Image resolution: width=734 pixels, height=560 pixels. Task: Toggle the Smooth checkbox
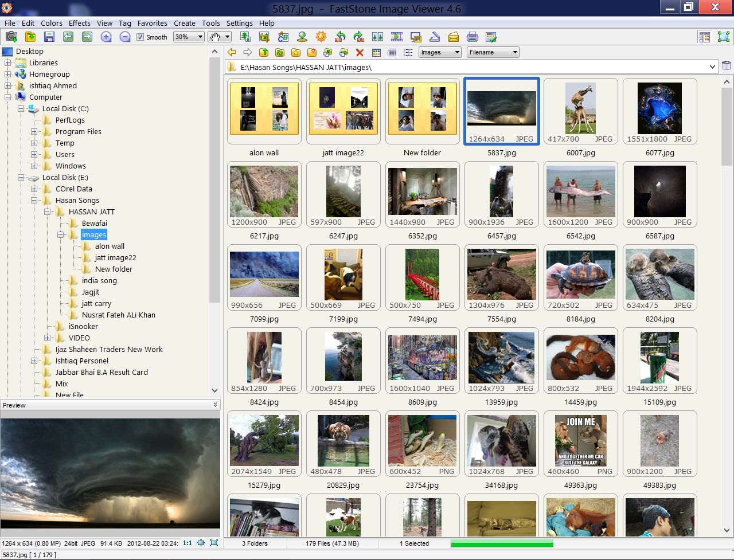click(140, 37)
